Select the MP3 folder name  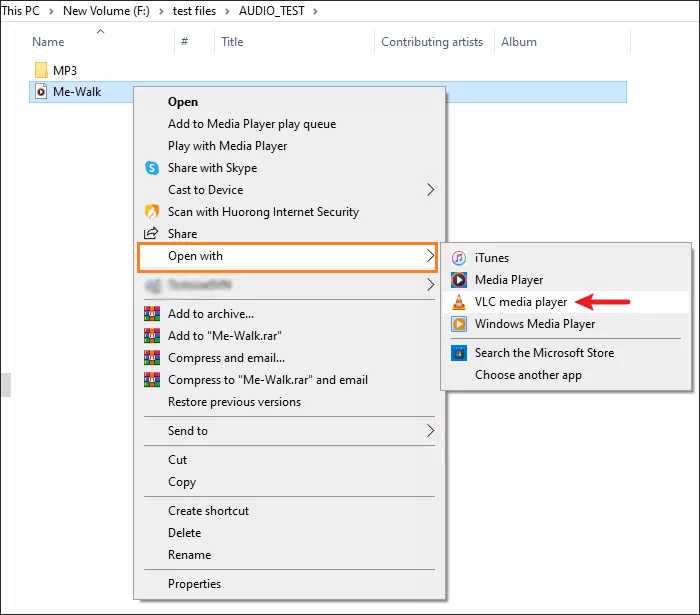tap(65, 71)
